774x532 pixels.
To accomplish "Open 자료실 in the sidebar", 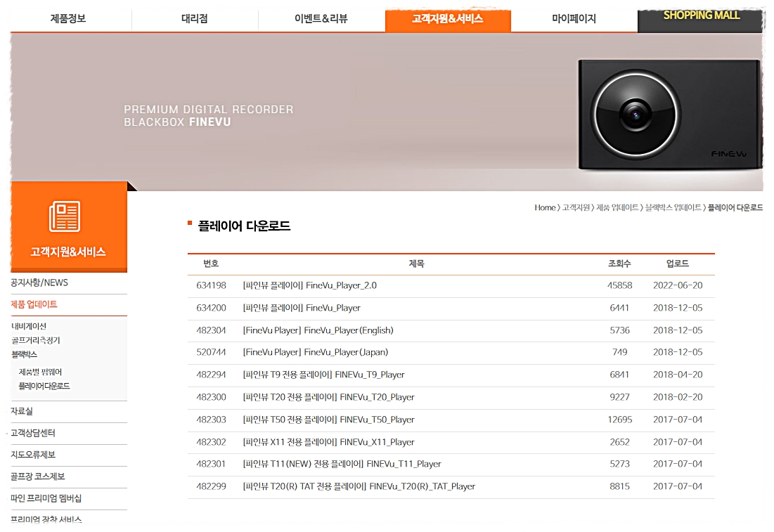I will pos(22,411).
